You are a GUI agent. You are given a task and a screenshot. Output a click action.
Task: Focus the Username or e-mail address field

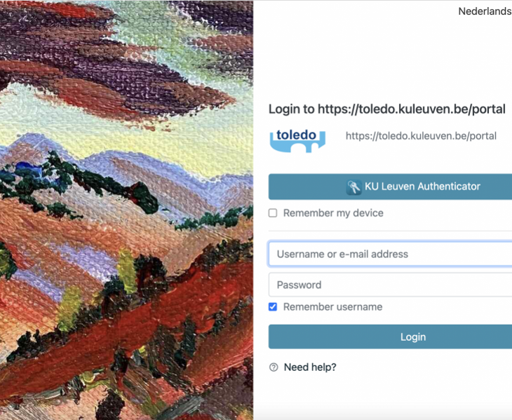click(x=390, y=254)
